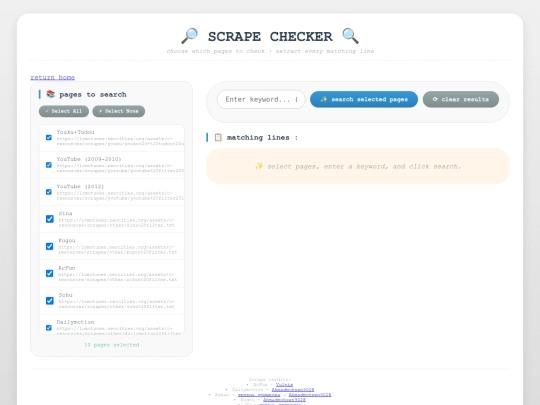Viewport: 540px width, 405px height.
Task: Uncheck the YouTube (2012) checkbox
Action: click(x=49, y=192)
